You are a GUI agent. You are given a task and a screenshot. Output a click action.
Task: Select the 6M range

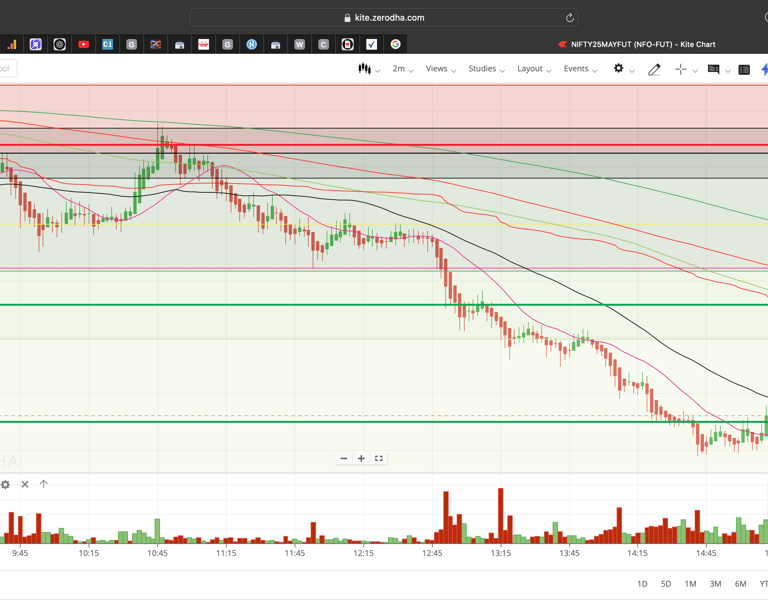click(740, 584)
